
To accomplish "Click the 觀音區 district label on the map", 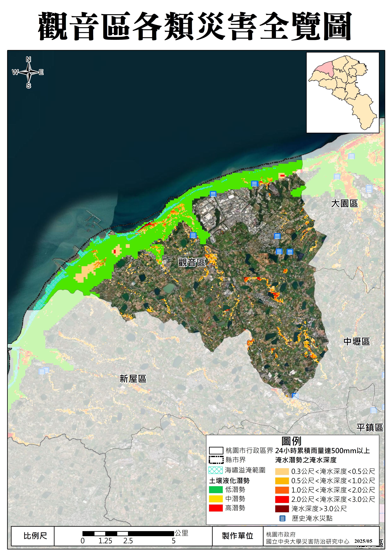I will coord(192,262).
